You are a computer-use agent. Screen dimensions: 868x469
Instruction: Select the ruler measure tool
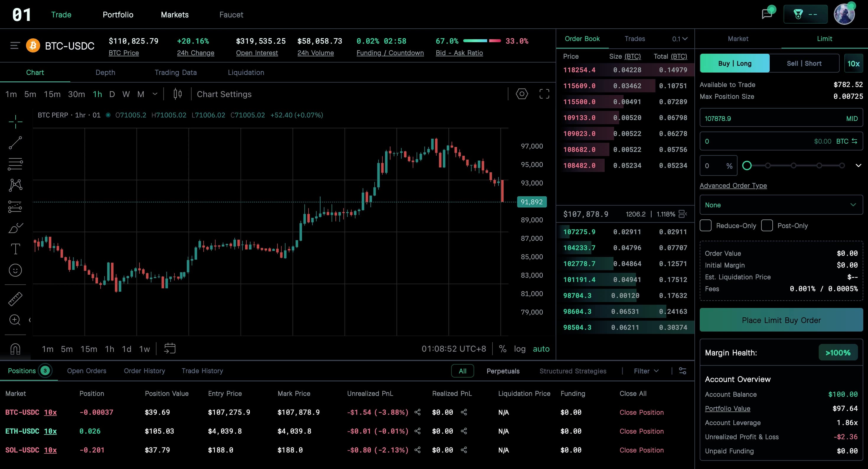(x=15, y=299)
